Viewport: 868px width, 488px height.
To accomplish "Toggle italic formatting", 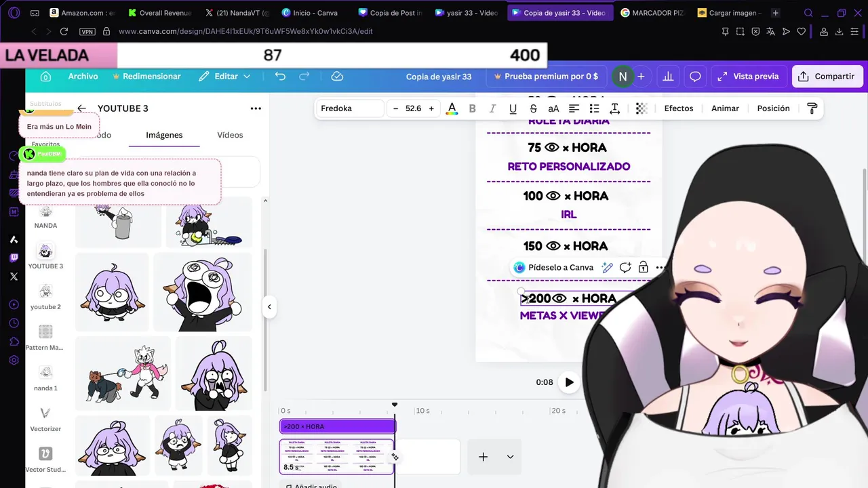I will point(492,108).
